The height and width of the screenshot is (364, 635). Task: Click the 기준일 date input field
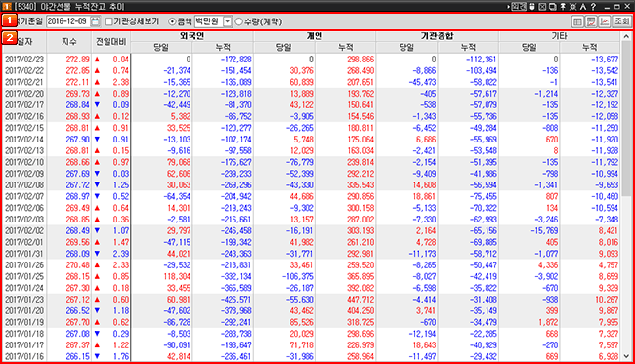click(x=68, y=21)
